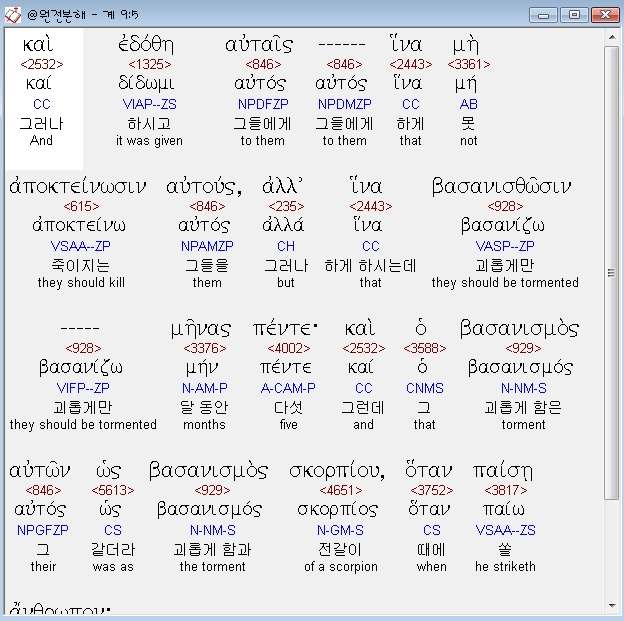Viewport: 624px width, 621px height.
Task: Click the Greek word αὐτῶν
Action: coord(40,471)
